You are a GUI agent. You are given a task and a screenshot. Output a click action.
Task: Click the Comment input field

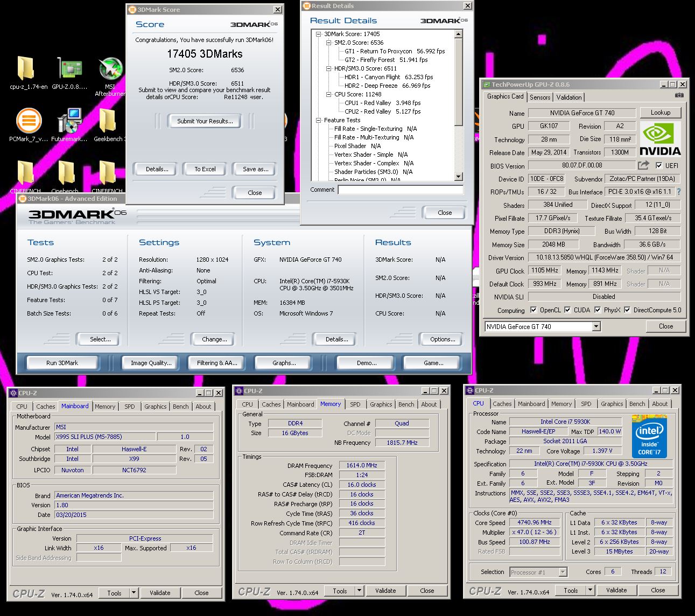pyautogui.click(x=401, y=190)
